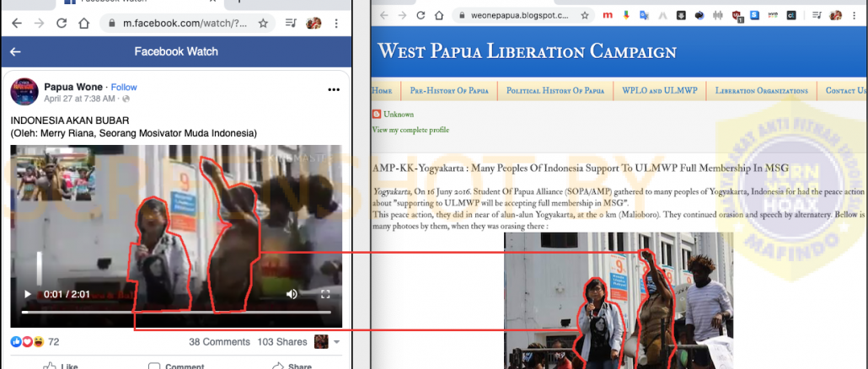Viewport: 868px width, 369px height.
Task: Click 'INDONESIA AKAN BUBAR' post caption
Action: [x=70, y=120]
